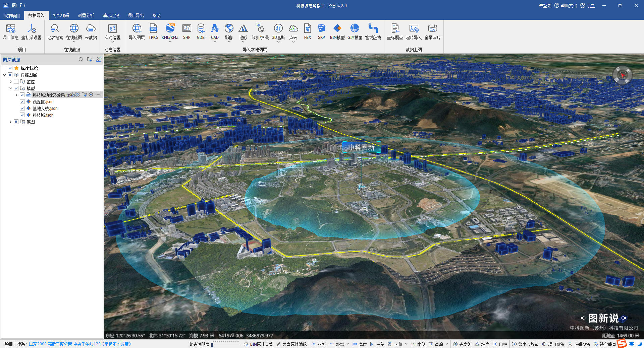The image size is (644, 348).
Task: Expand the 科技城地标及效果 tpkg node
Action: pos(16,95)
